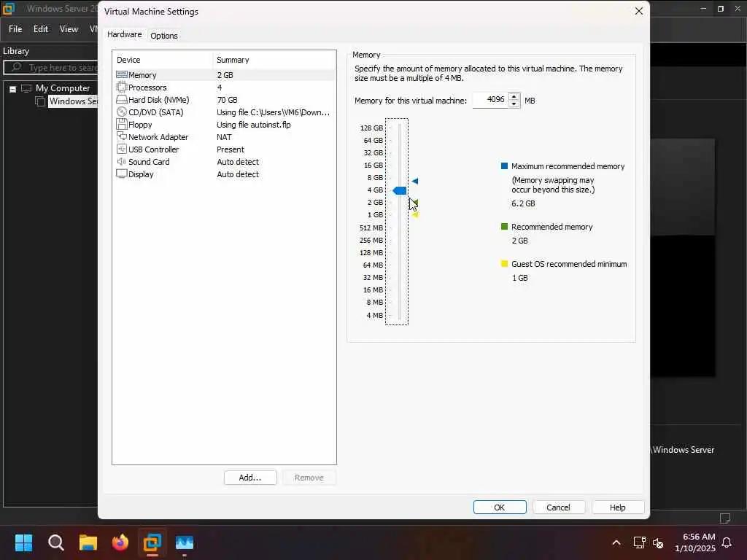Image resolution: width=747 pixels, height=560 pixels.
Task: Click the Hard Disk (NVMe) icon
Action: (x=122, y=99)
